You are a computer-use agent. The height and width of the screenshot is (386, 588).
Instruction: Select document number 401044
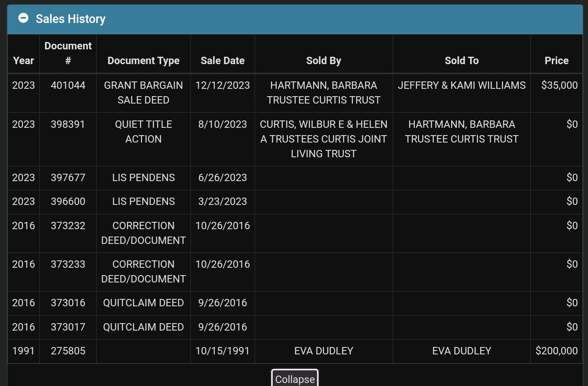pyautogui.click(x=68, y=85)
